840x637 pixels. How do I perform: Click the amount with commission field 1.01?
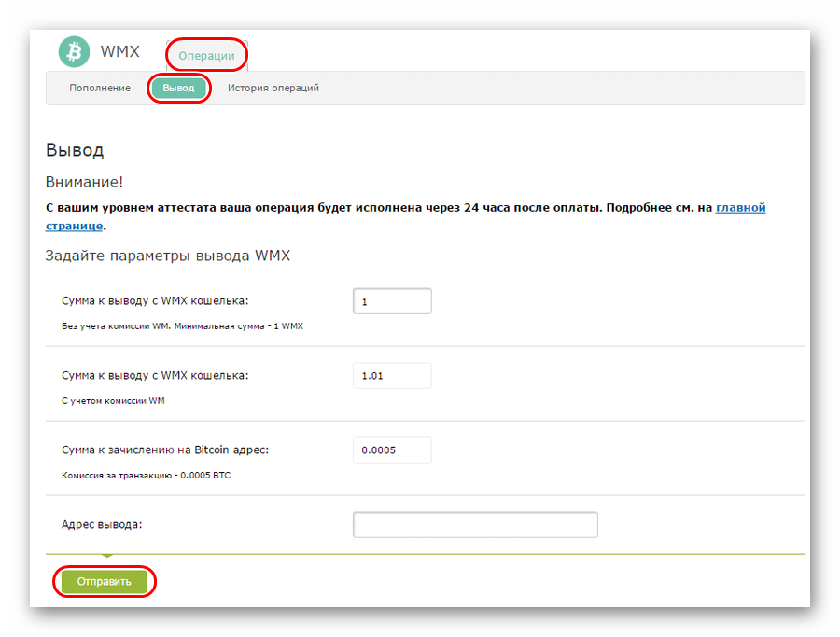pos(392,376)
